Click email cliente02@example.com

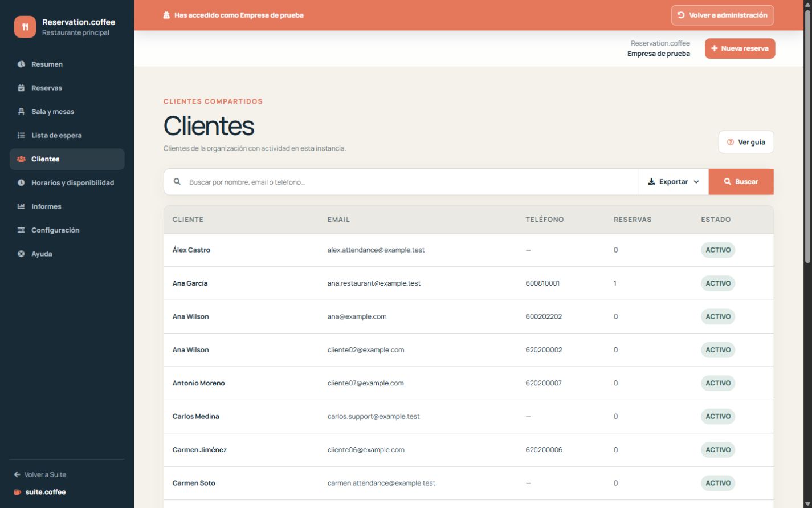point(366,350)
